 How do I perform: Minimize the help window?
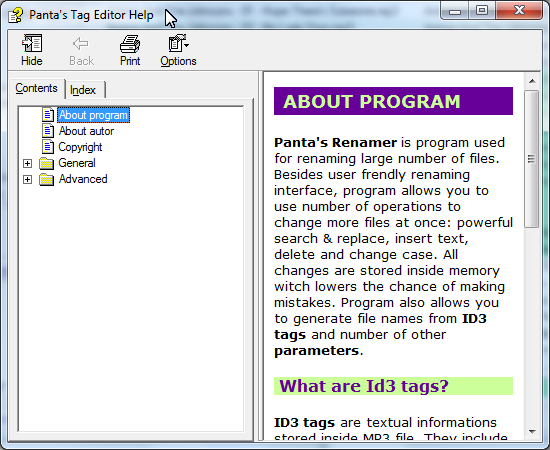point(455,11)
